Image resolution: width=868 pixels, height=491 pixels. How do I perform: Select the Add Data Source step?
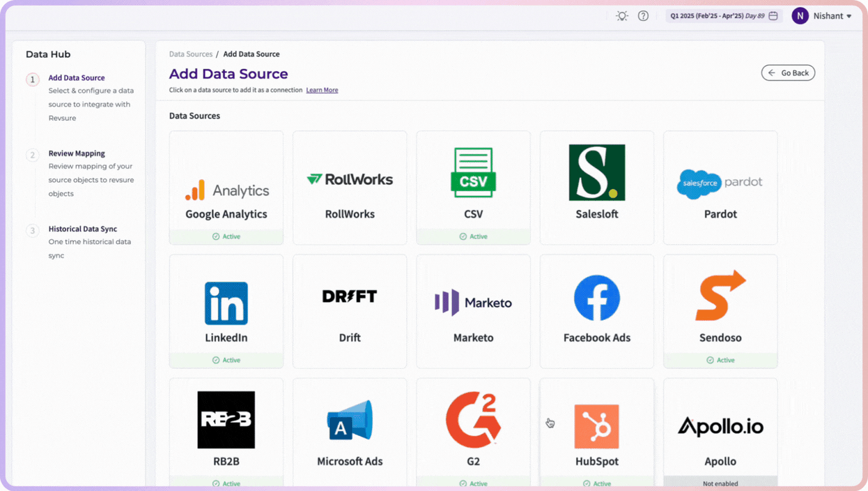coord(77,78)
